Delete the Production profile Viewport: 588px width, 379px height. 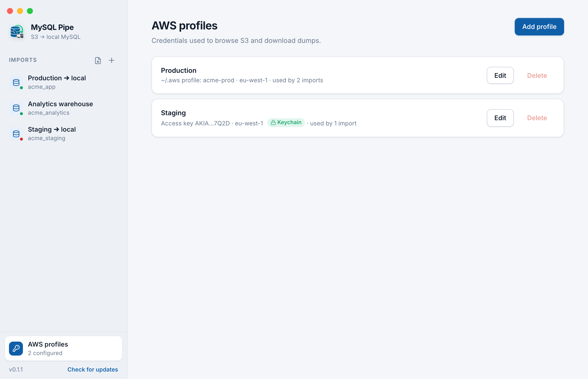pos(537,75)
